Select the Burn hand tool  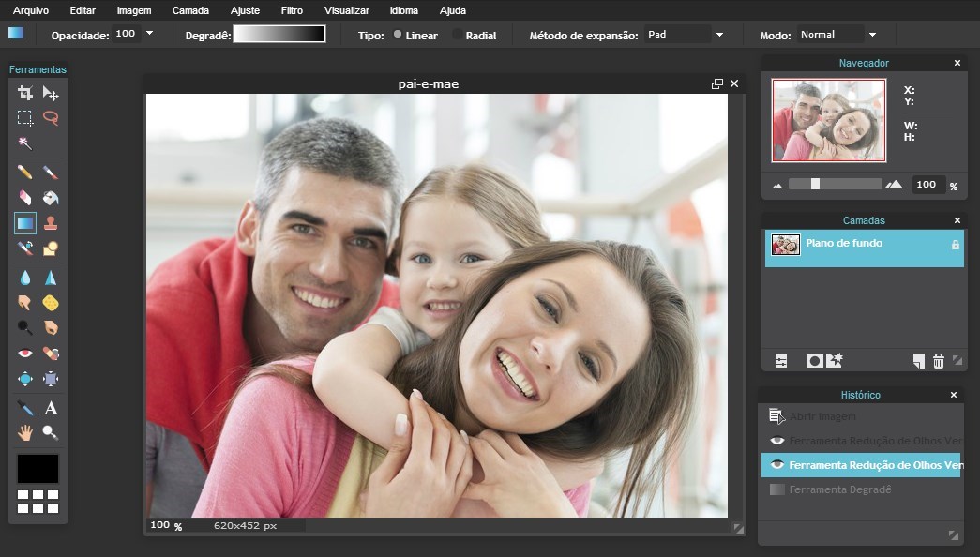(51, 327)
